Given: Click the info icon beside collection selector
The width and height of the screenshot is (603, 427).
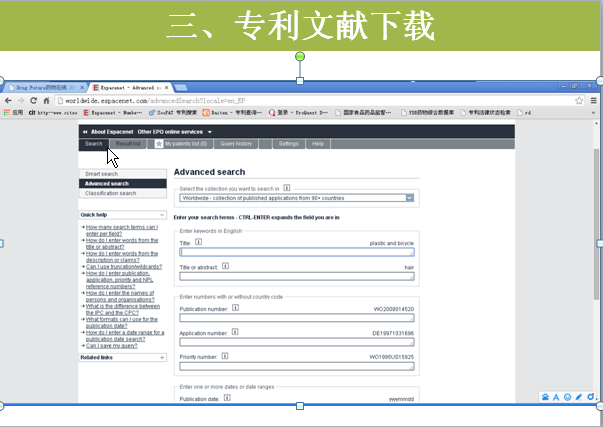Looking at the screenshot, I should pyautogui.click(x=287, y=188).
